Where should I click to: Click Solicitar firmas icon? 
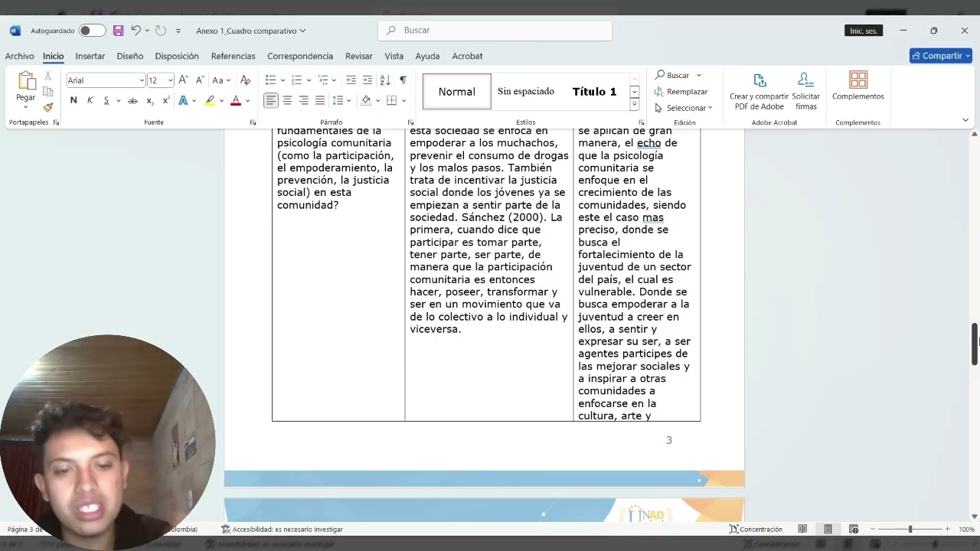(x=805, y=91)
